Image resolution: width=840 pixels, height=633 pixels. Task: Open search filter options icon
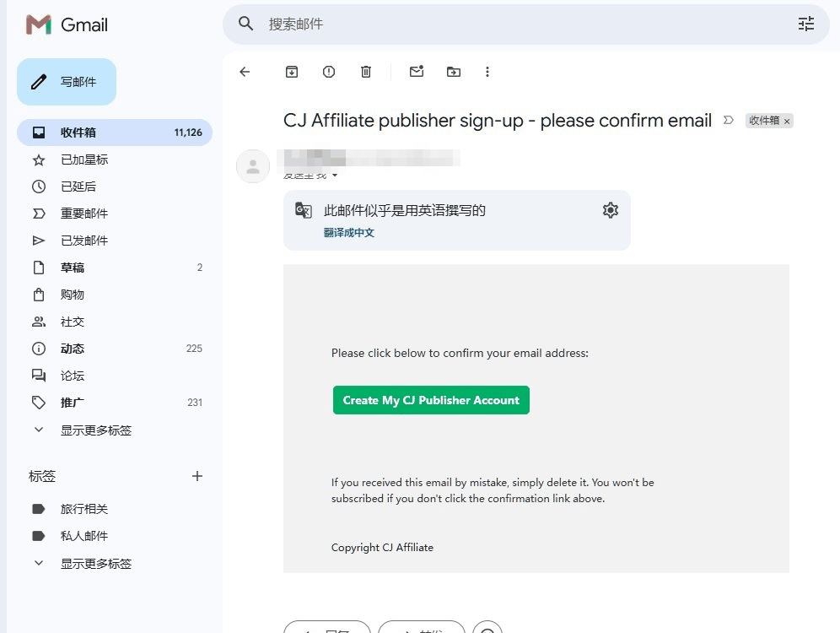click(805, 24)
